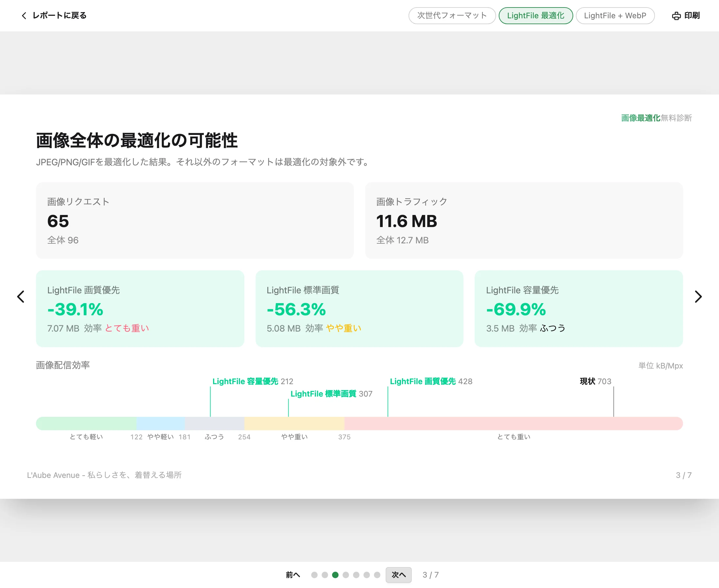719x588 pixels.
Task: Return via レポートに戻る link
Action: point(59,16)
